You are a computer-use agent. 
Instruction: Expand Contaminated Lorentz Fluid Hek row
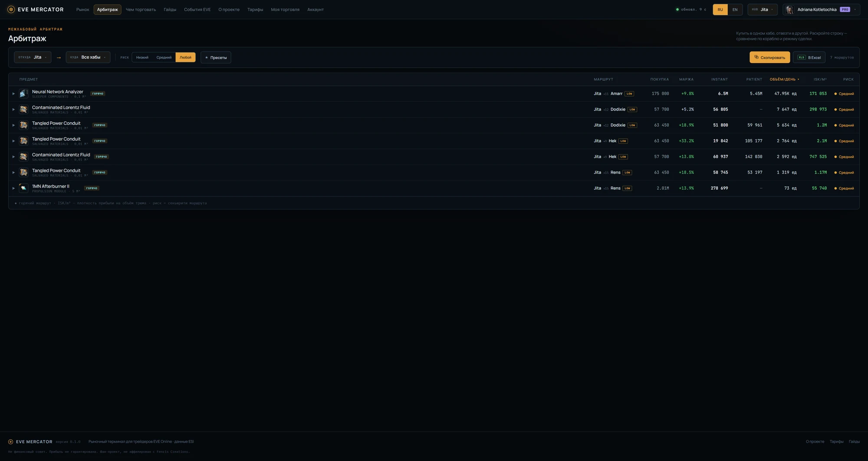pos(13,157)
